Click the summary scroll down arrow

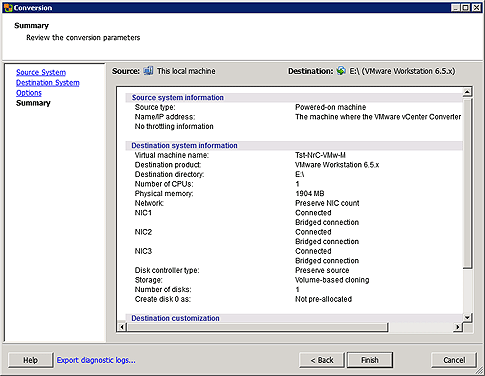[467, 318]
